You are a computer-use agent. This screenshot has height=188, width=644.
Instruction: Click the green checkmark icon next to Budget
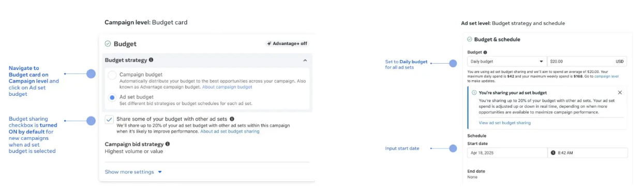108,44
